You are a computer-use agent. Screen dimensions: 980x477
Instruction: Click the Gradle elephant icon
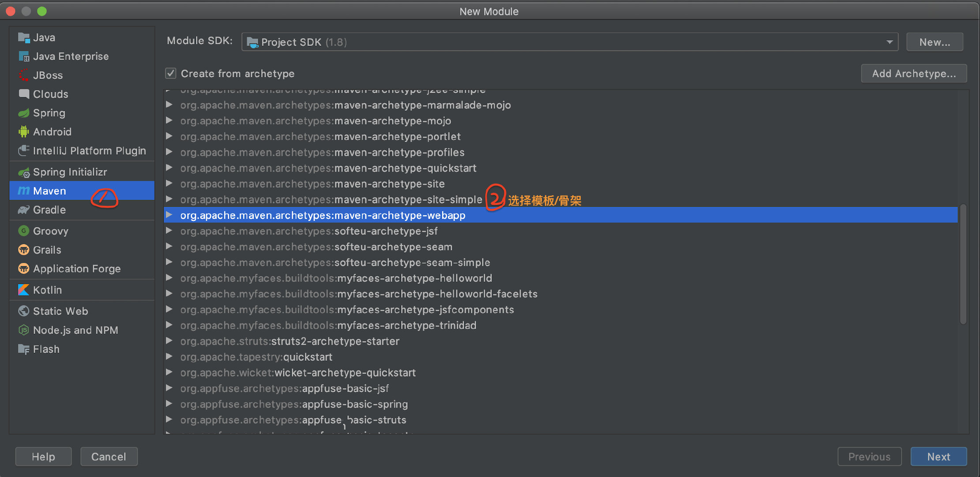[23, 210]
